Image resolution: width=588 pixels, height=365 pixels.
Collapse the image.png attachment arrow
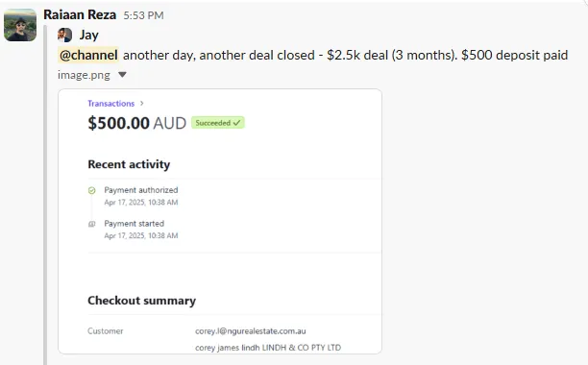[x=122, y=75]
